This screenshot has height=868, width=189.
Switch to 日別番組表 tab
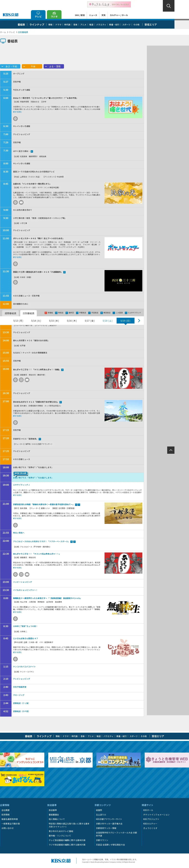(x=29, y=313)
